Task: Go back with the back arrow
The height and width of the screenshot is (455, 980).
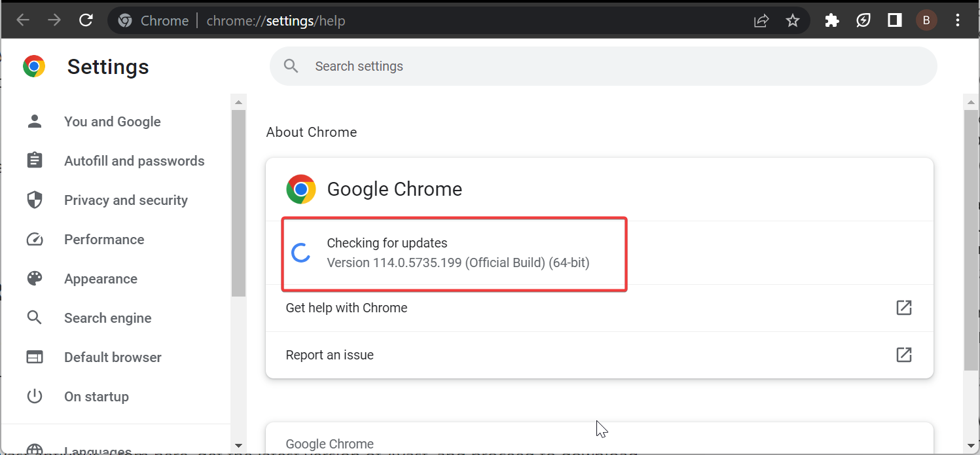Action: 23,20
